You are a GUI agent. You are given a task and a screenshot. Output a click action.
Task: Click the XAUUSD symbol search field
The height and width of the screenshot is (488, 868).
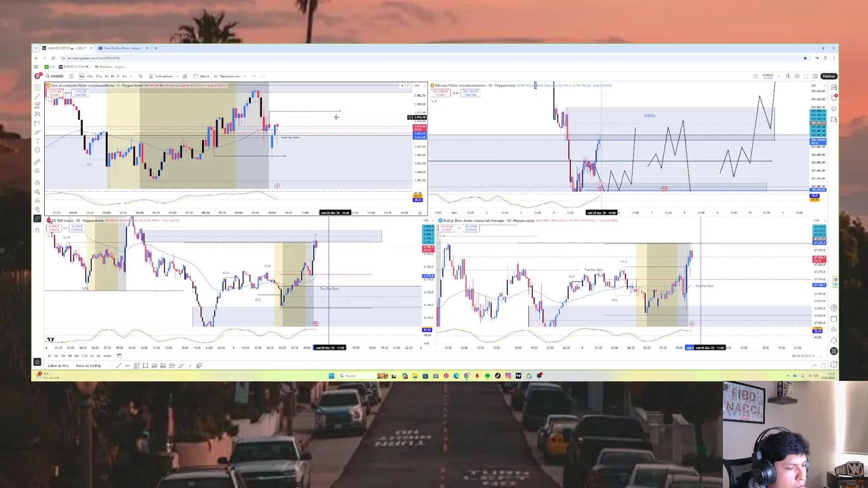coord(55,76)
